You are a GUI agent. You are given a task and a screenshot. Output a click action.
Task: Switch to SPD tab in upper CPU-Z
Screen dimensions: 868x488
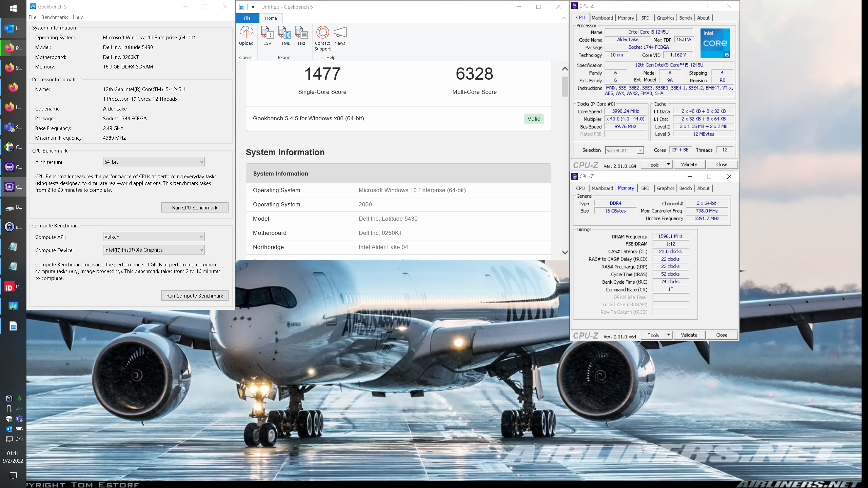[645, 18]
